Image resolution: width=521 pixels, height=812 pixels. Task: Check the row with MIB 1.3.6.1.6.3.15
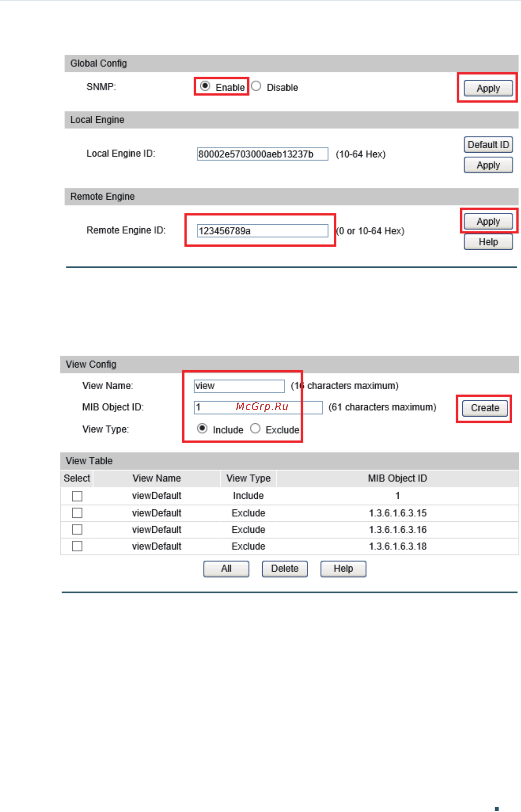(77, 513)
